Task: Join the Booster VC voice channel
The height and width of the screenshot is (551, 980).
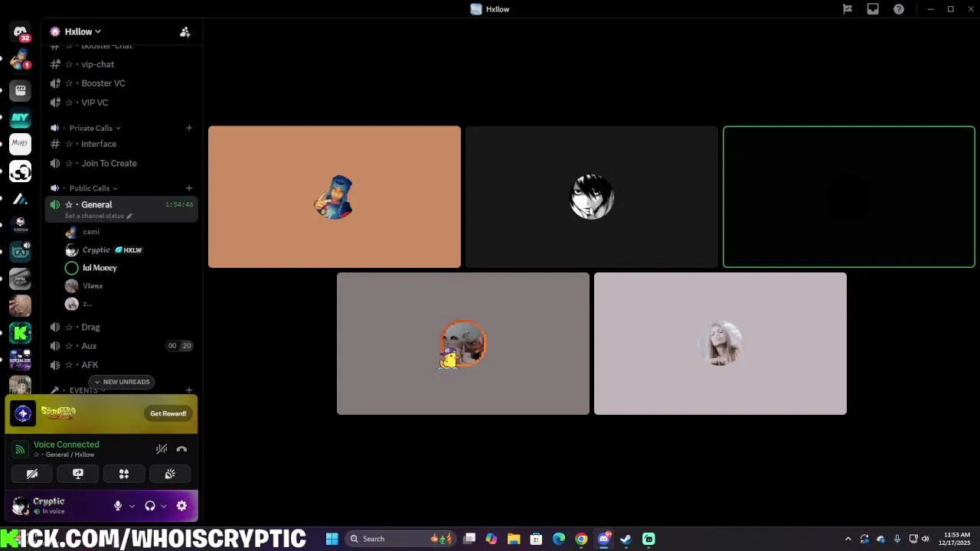Action: tap(122, 83)
